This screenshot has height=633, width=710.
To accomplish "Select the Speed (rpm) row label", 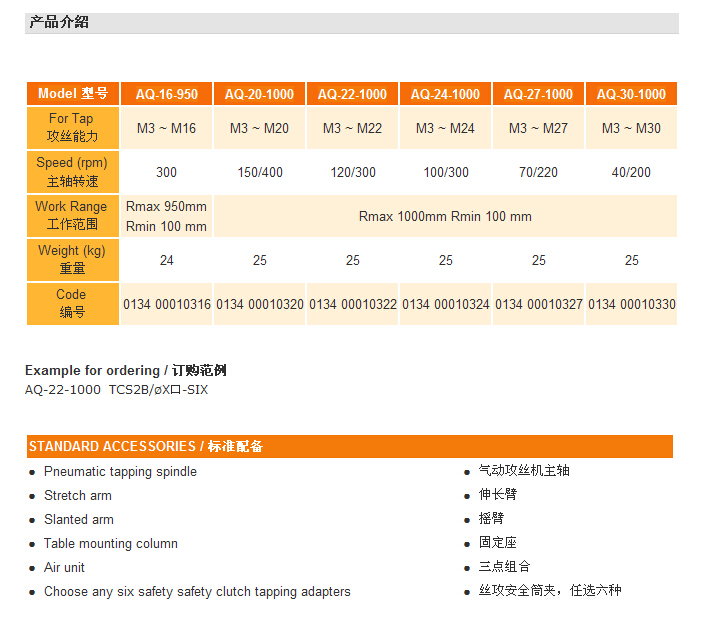I will pyautogui.click(x=72, y=172).
